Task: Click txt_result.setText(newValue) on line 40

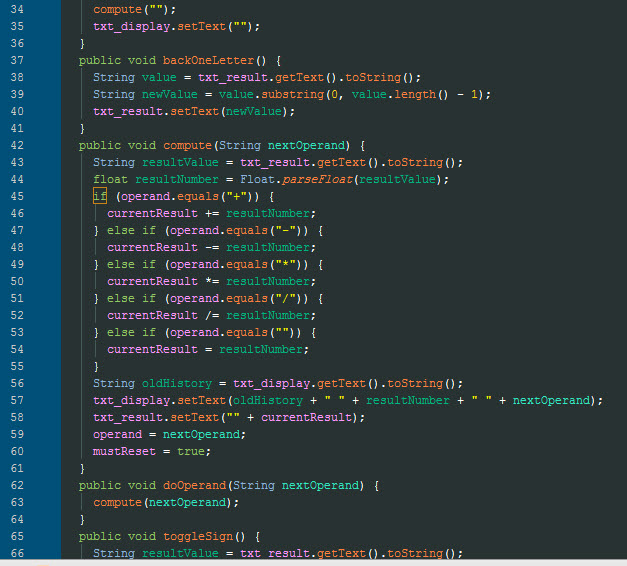Action: 194,111
